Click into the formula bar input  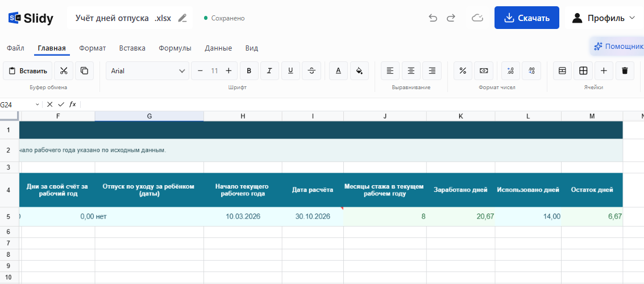tap(362, 105)
